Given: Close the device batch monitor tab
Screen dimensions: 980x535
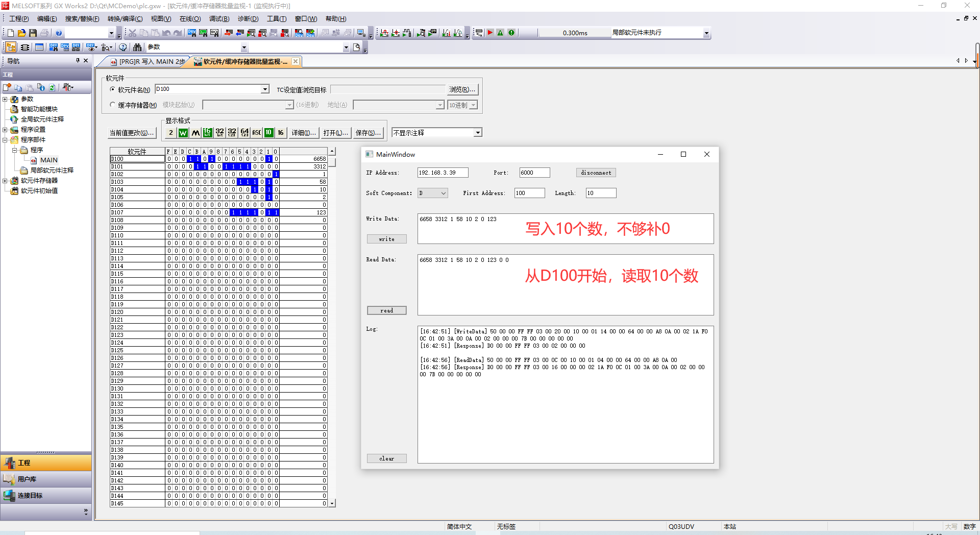Looking at the screenshot, I should (296, 61).
